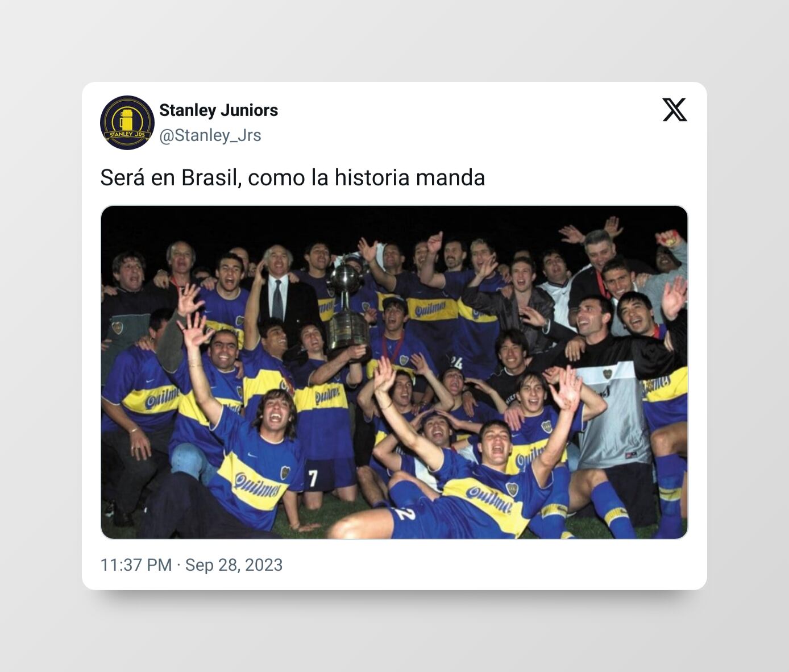Click the number 24 on the jersey

(x=456, y=363)
